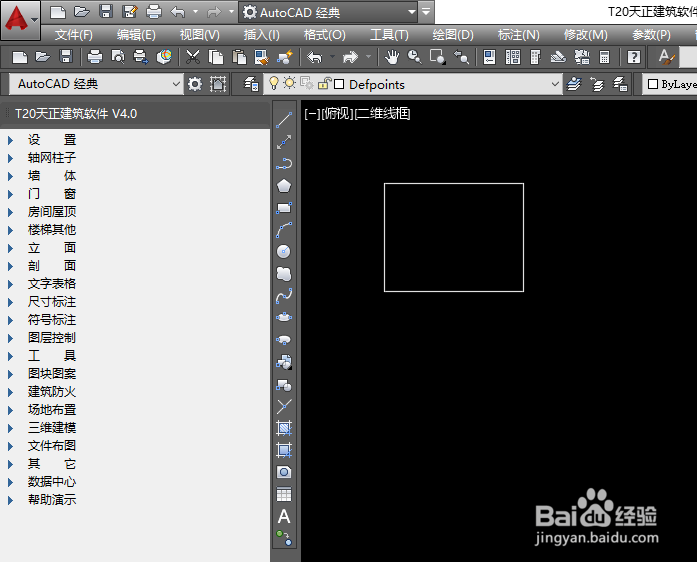Open the 视图(V) menu
The height and width of the screenshot is (562, 697).
[200, 35]
